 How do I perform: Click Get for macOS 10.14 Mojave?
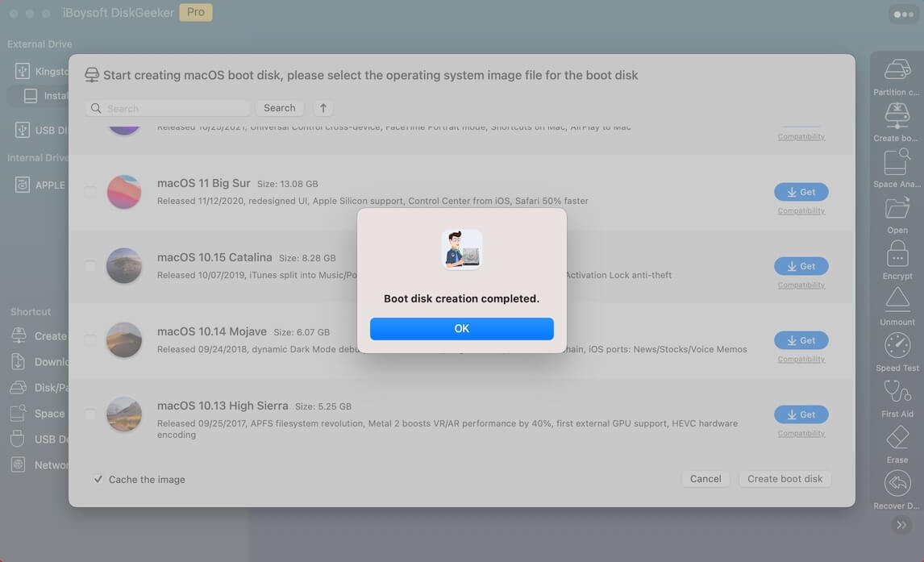[x=801, y=340]
